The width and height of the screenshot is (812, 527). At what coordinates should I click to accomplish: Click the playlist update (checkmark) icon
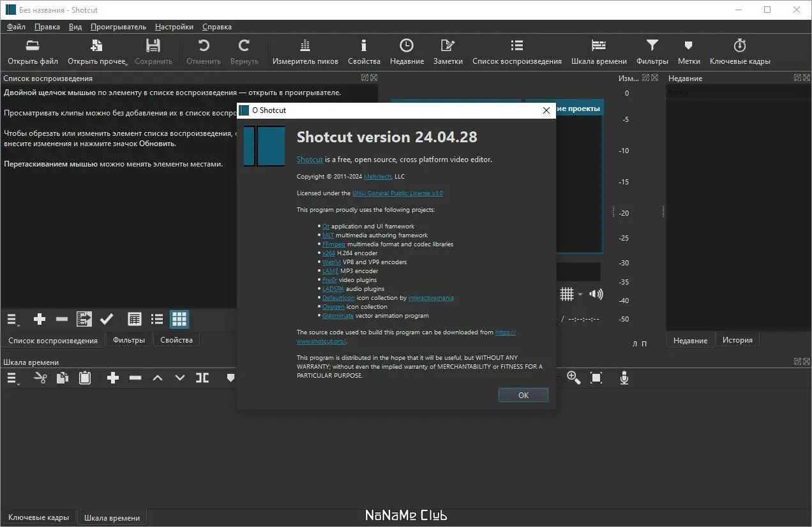point(107,319)
